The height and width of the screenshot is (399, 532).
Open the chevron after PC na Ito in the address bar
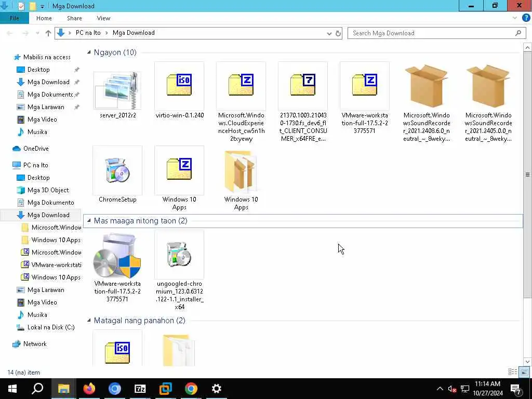[x=107, y=33]
